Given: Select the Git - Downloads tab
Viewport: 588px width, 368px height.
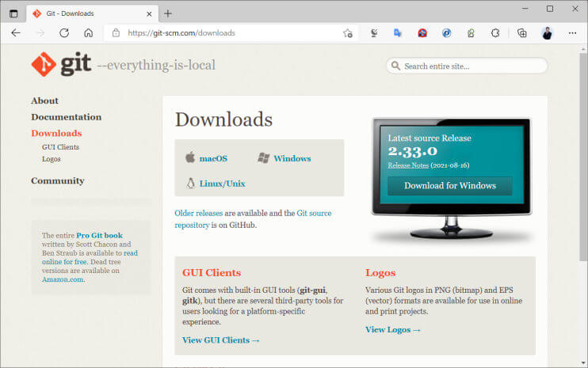Looking at the screenshot, I should point(93,13).
